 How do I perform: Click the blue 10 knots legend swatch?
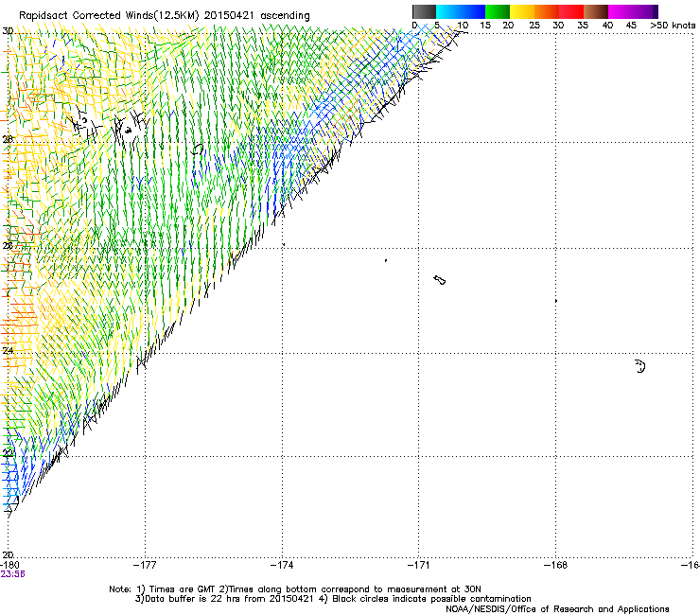tap(472, 11)
